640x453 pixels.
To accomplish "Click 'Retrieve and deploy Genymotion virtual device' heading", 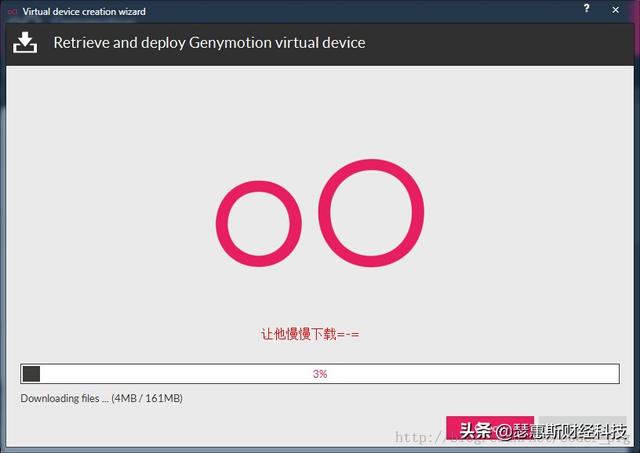I will pos(209,43).
